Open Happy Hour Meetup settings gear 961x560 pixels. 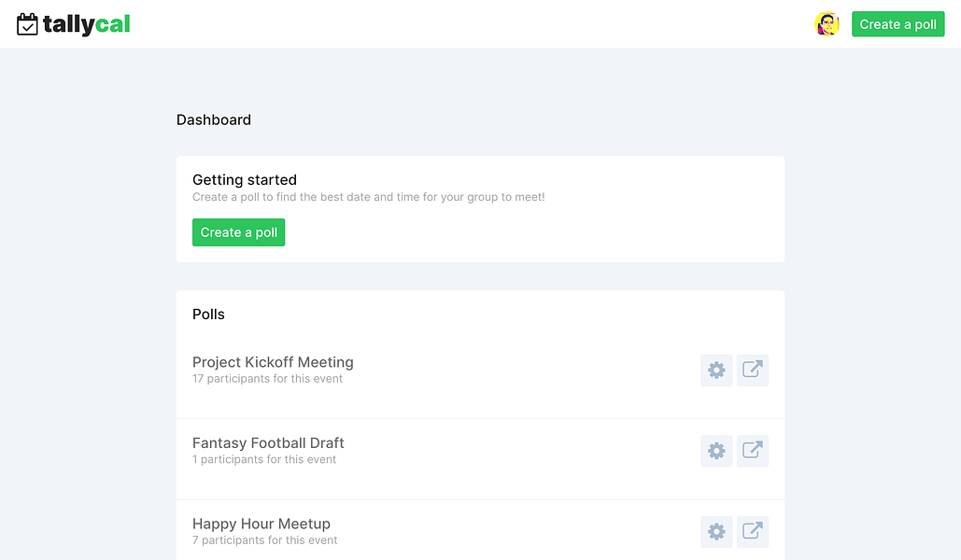click(716, 532)
